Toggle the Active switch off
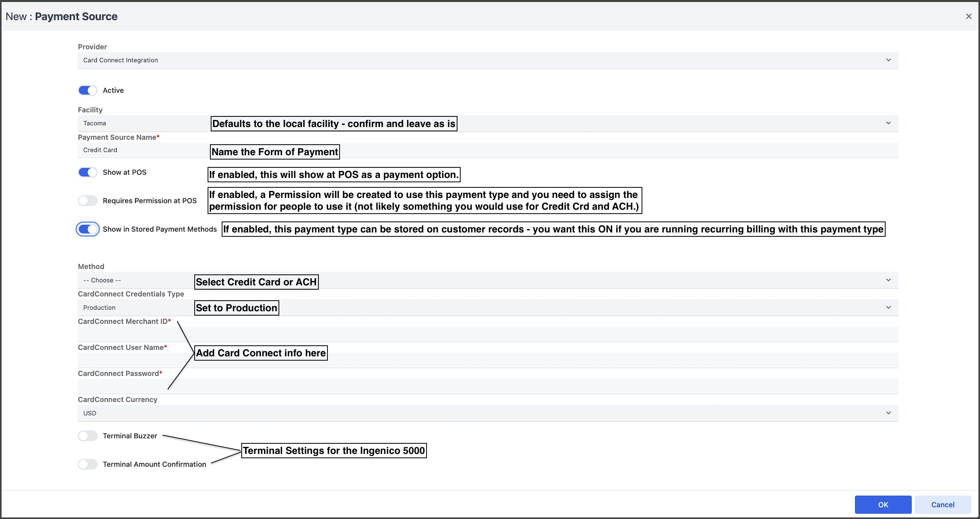This screenshot has width=980, height=519. coord(88,91)
